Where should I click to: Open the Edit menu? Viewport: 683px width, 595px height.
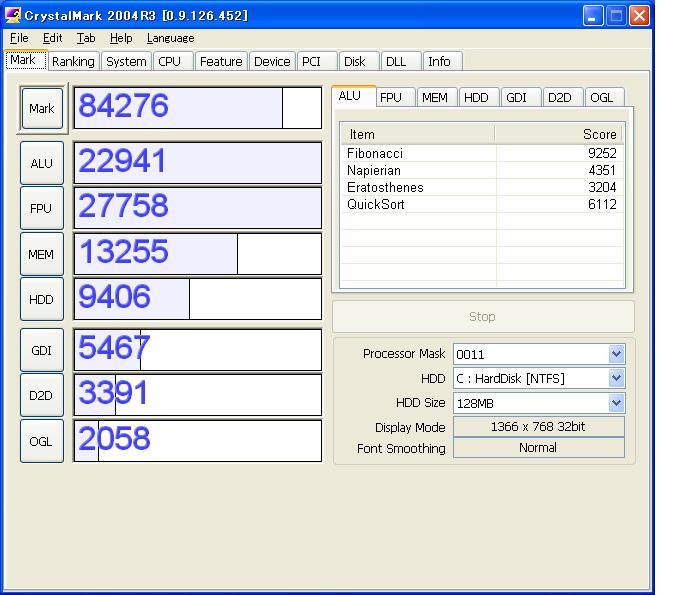pyautogui.click(x=52, y=38)
